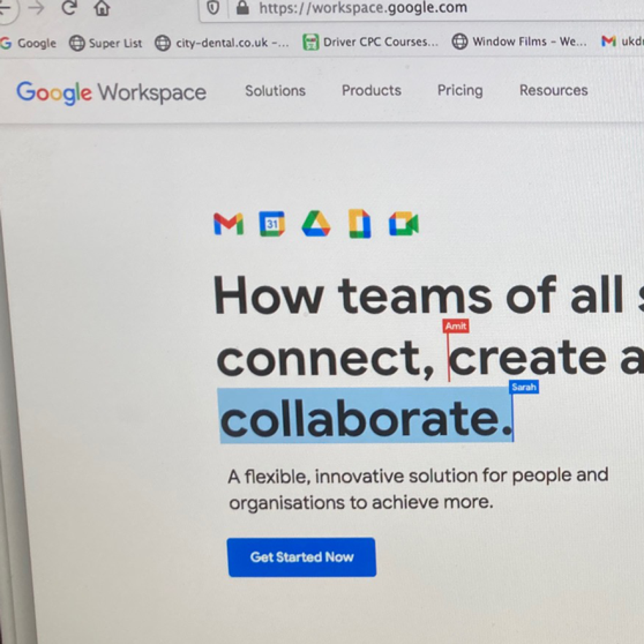Click the Gmail bookmark icon in bookmarks bar

point(608,41)
